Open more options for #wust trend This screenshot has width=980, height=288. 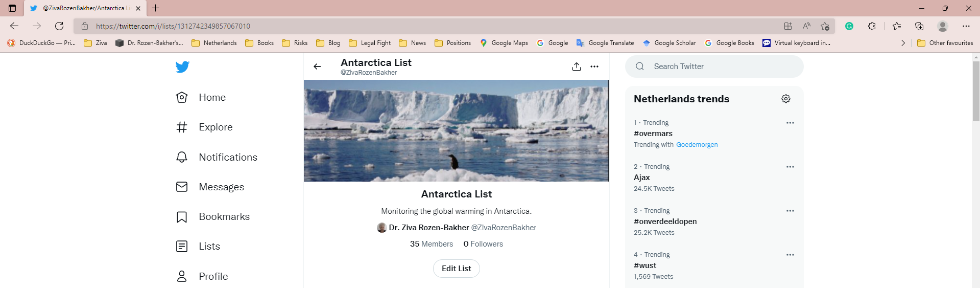(790, 255)
